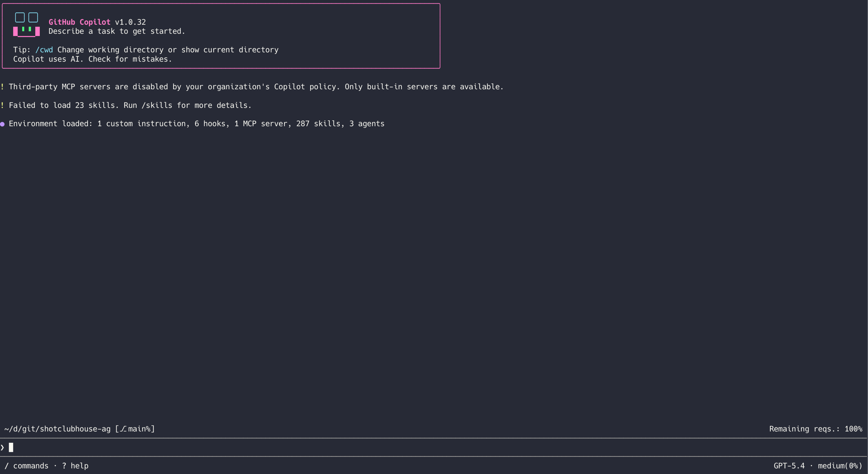
Task: Click the main branch name
Action: 137,428
